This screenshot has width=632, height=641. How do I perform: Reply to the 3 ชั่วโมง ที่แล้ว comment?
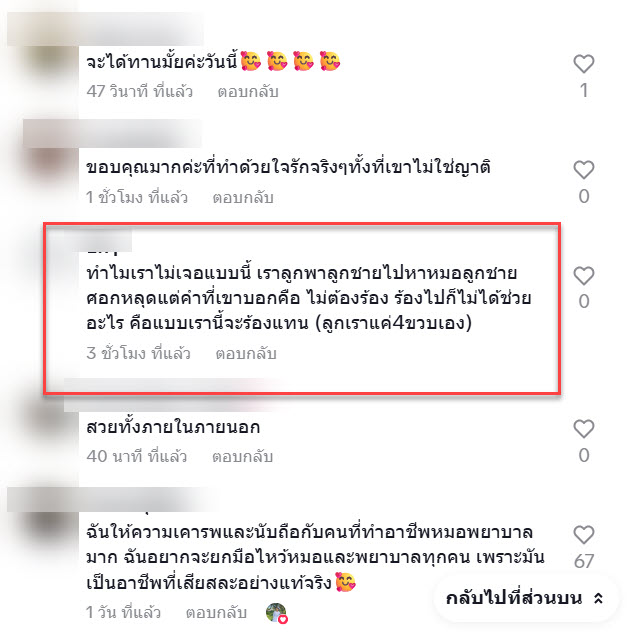point(246,354)
